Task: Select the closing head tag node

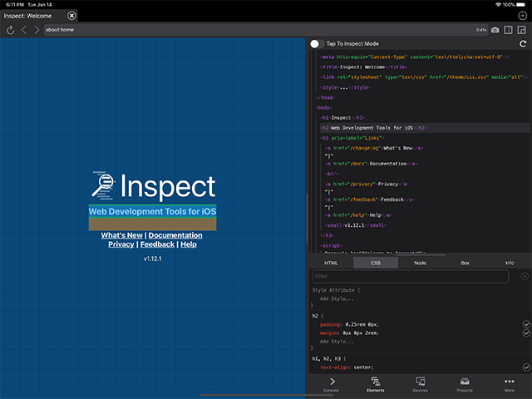Action: 325,98
